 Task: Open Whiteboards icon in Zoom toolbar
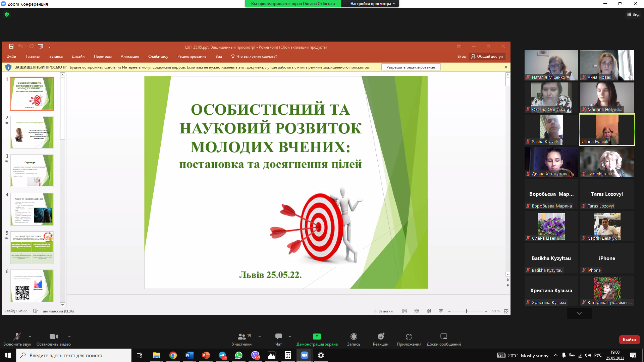tap(443, 337)
